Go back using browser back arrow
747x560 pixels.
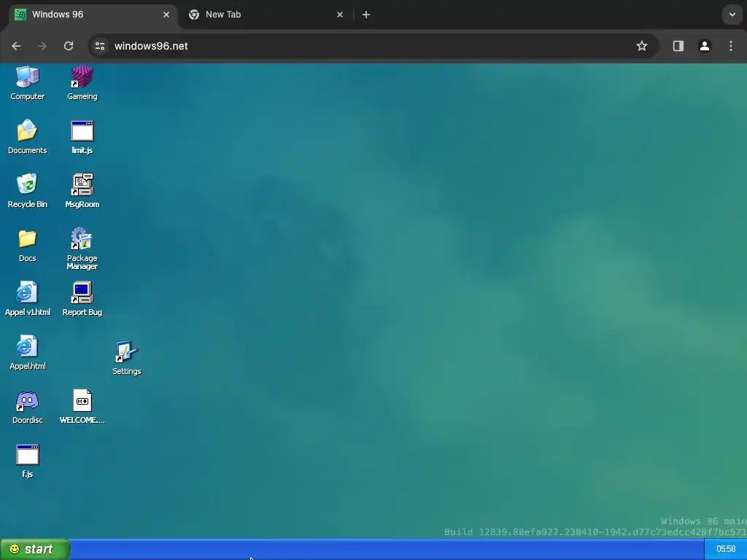(x=16, y=46)
